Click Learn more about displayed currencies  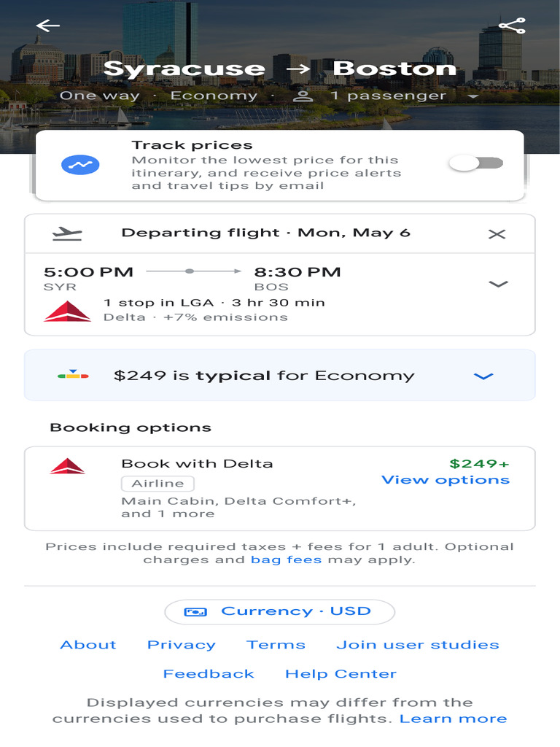(453, 719)
